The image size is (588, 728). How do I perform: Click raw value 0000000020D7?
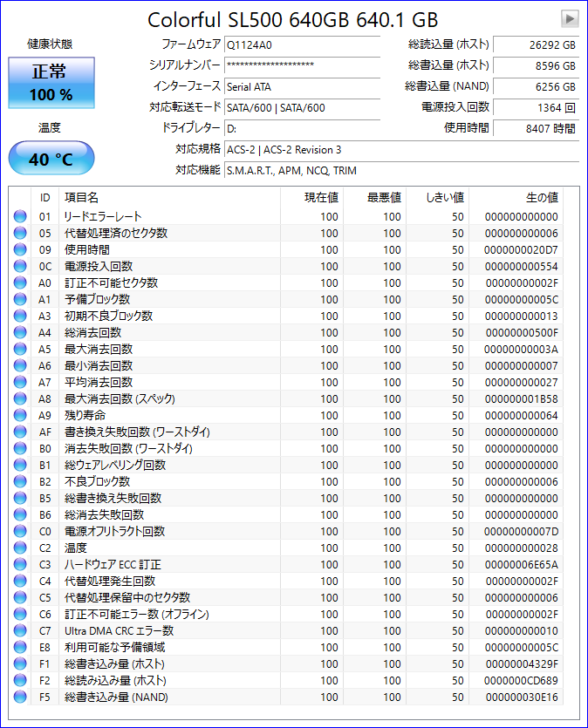[x=521, y=249]
